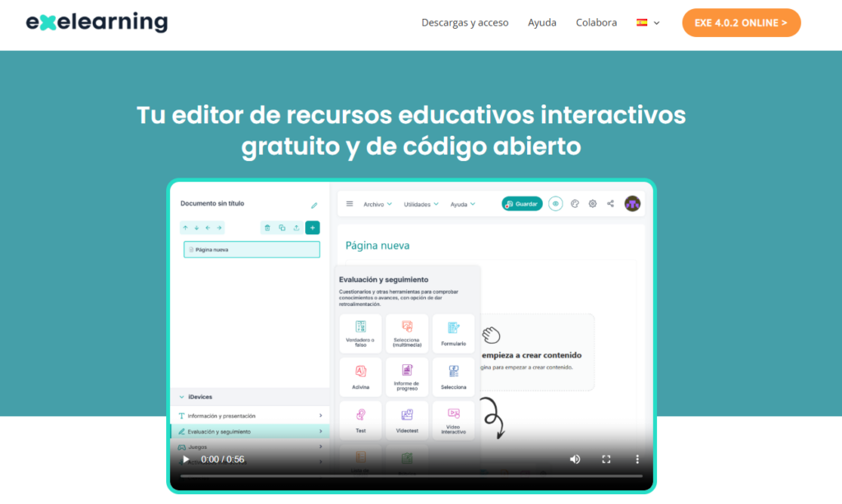Screen dimensions: 842x504
Task: Select the Informe de progreso iDevice
Action: tap(407, 377)
